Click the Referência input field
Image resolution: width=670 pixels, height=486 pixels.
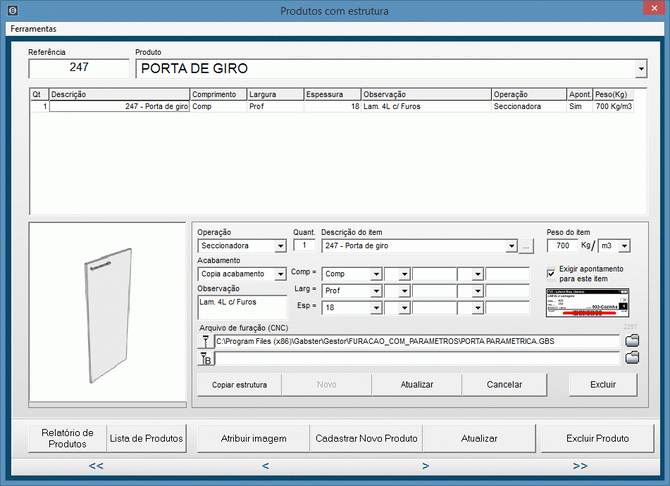click(x=79, y=68)
